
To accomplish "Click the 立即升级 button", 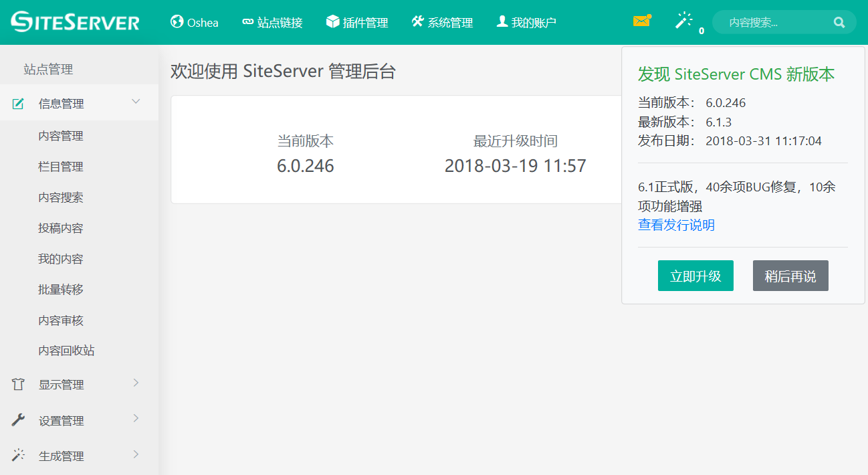I will point(695,276).
